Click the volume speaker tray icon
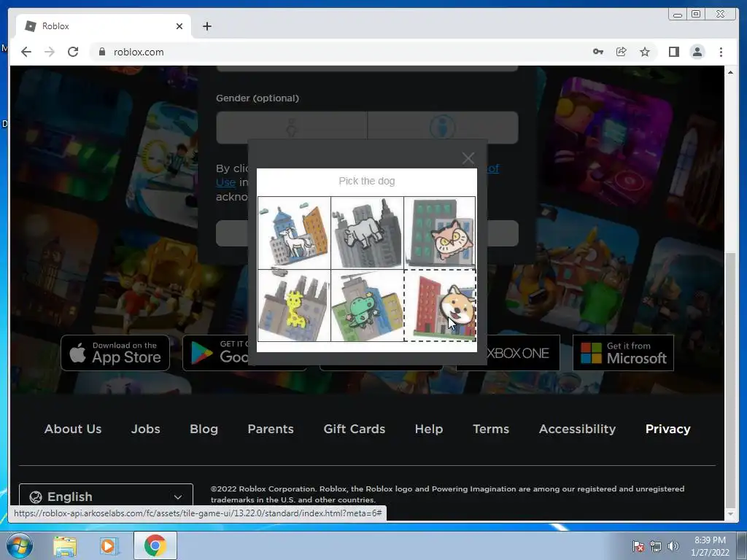The image size is (747, 560). [673, 546]
